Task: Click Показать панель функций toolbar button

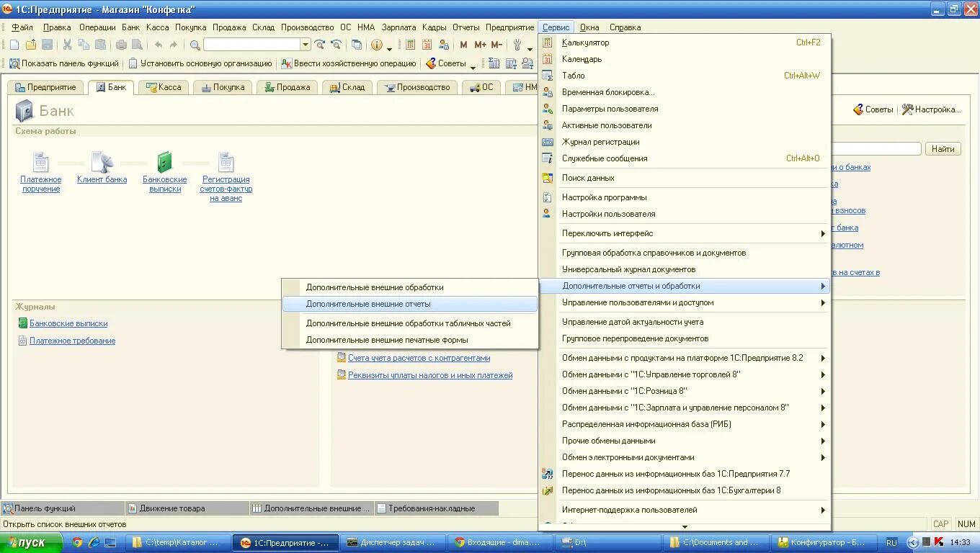Action: [x=63, y=63]
